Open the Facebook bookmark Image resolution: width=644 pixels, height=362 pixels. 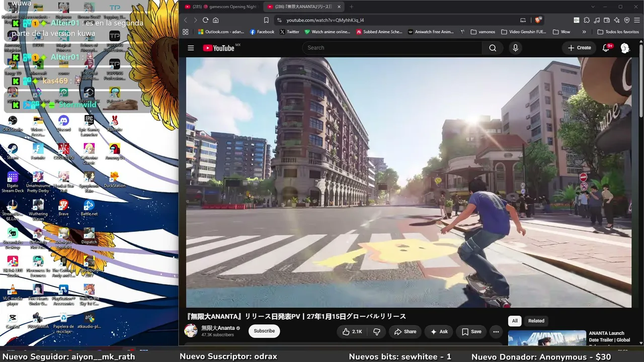tap(262, 32)
